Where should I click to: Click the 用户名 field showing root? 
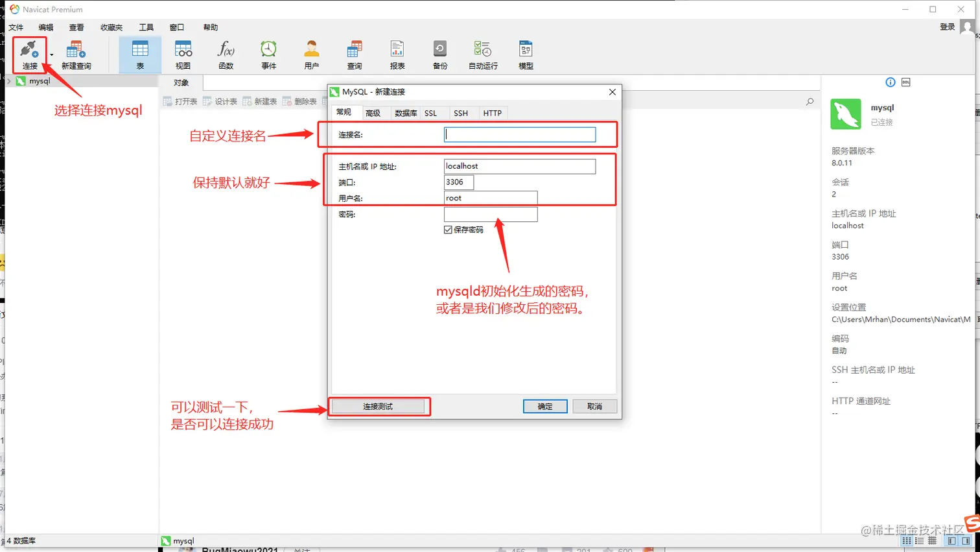point(491,198)
